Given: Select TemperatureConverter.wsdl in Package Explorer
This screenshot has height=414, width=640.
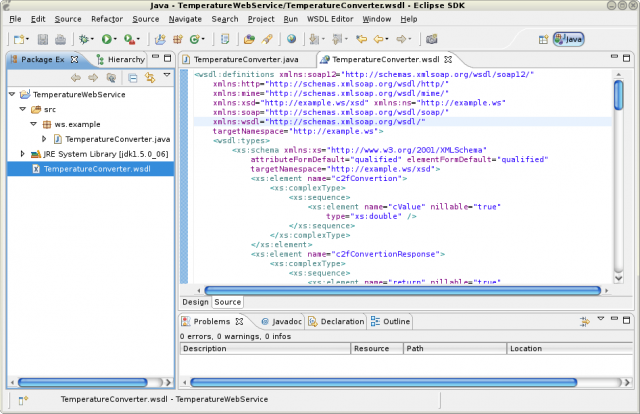Looking at the screenshot, I should [x=91, y=169].
